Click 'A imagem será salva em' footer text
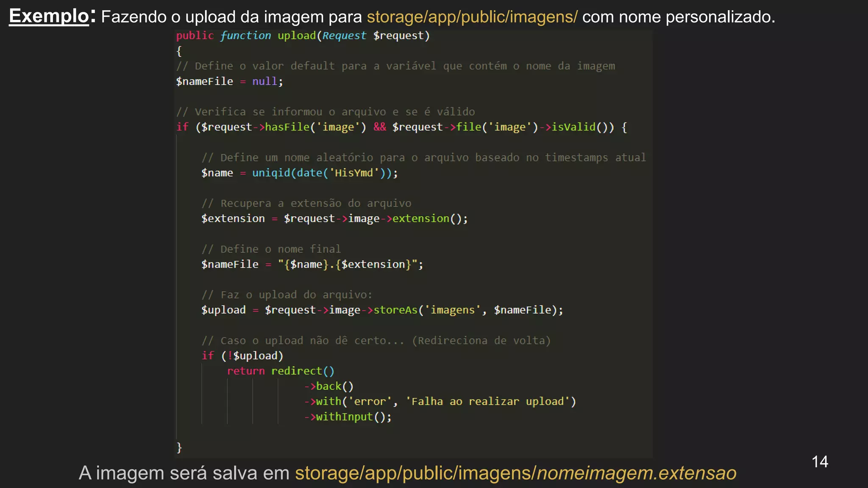 184,474
